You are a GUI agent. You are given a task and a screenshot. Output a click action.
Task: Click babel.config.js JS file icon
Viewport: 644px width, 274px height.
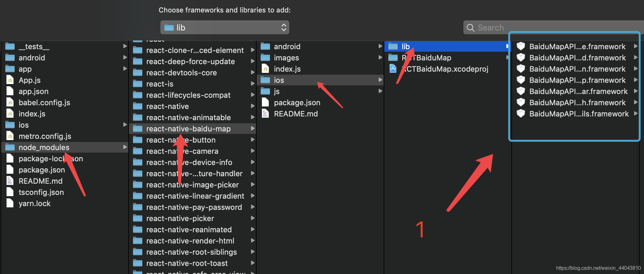[10, 102]
